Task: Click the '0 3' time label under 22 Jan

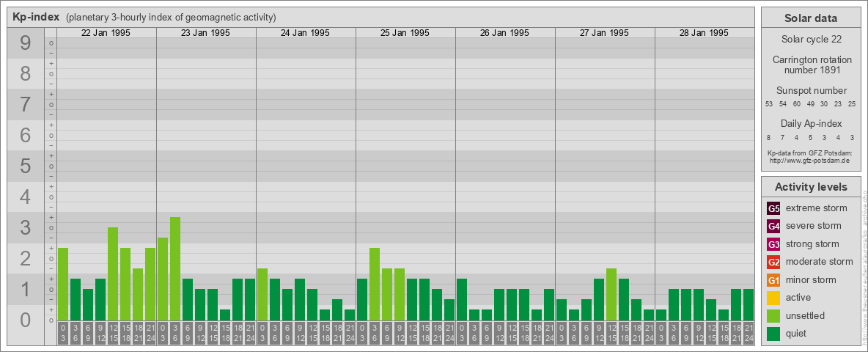Action: [63, 333]
